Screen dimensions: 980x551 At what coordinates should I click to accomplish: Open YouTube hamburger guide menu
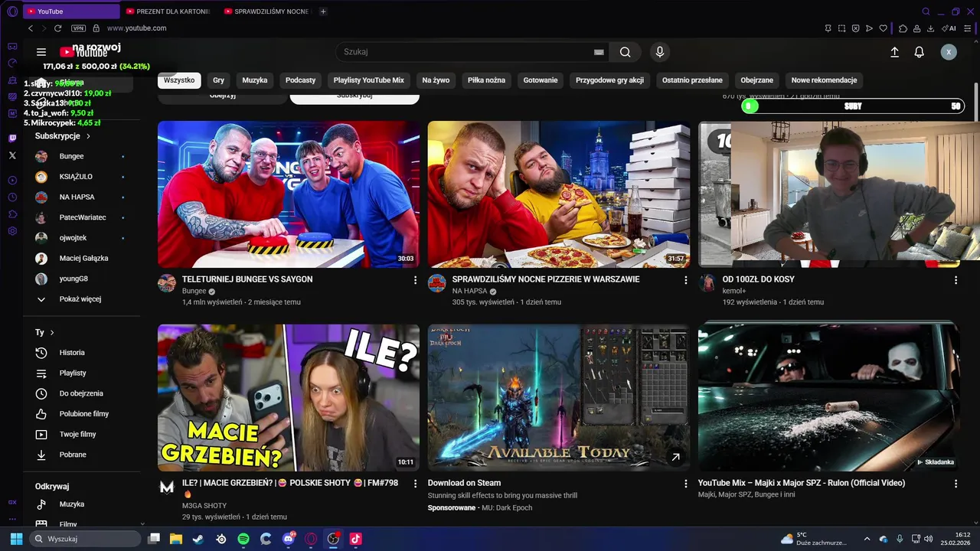click(41, 52)
